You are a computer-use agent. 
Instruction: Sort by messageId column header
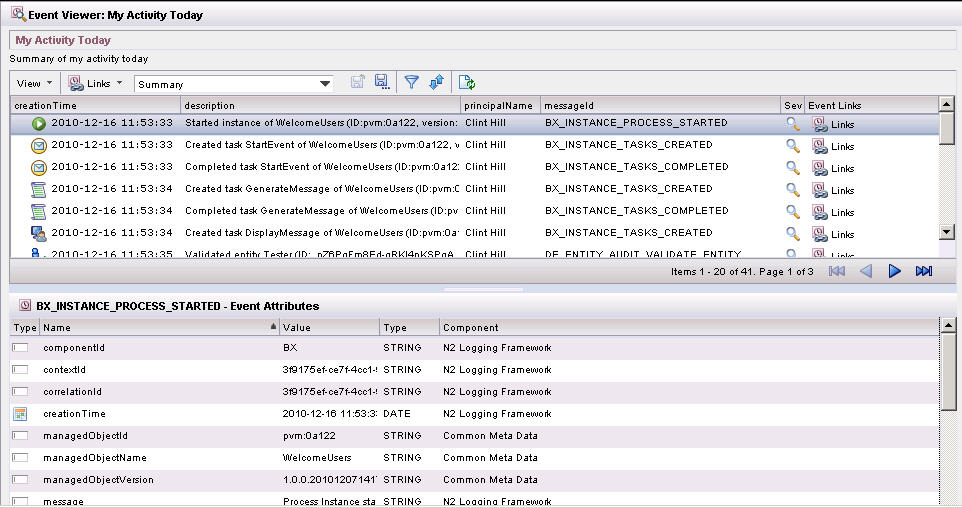coord(660,106)
